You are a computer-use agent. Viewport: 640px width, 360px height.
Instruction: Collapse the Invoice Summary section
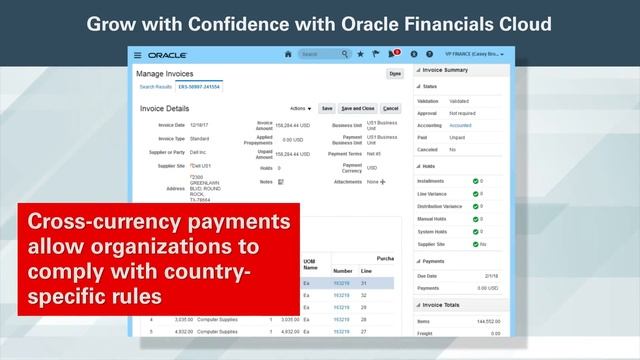[418, 70]
